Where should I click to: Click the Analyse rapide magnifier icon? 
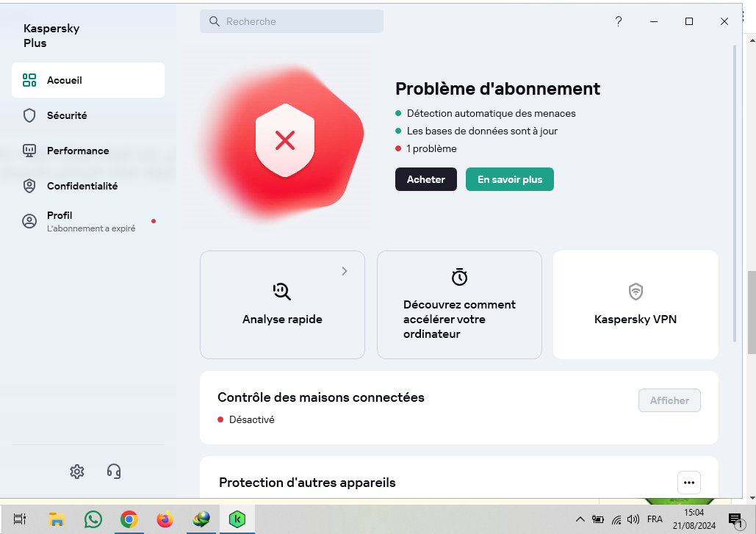click(x=282, y=292)
